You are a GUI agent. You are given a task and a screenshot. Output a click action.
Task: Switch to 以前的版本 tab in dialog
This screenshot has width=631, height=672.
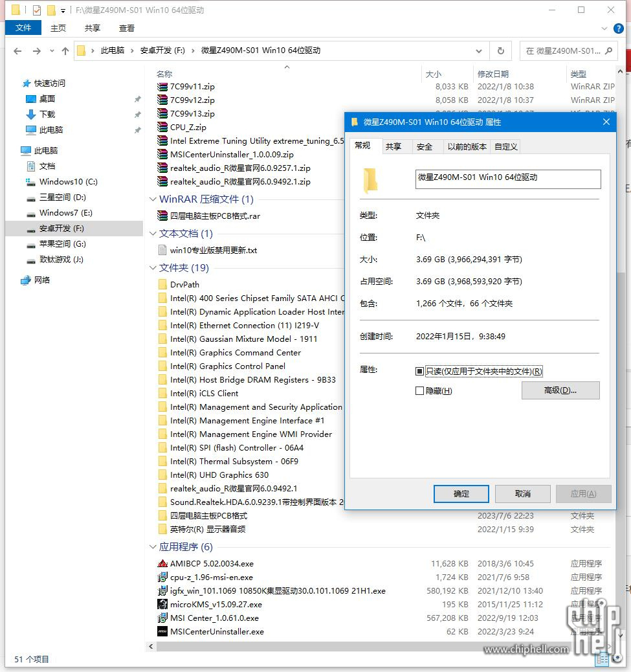(467, 146)
